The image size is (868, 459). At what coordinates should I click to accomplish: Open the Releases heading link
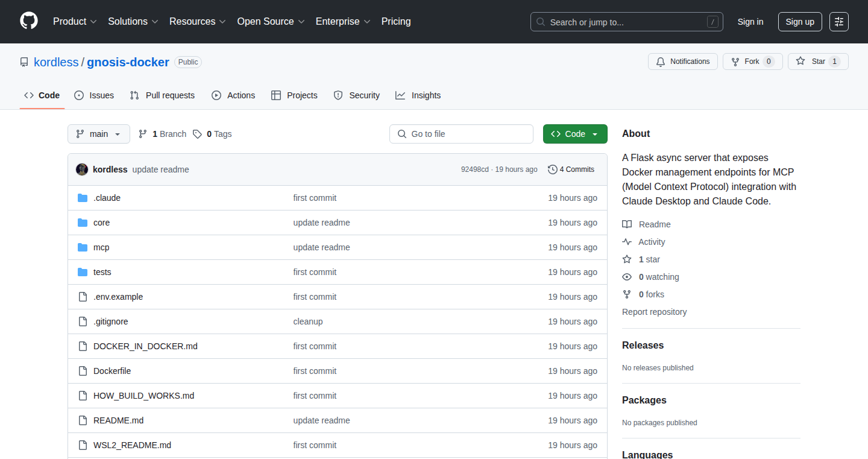click(x=643, y=346)
